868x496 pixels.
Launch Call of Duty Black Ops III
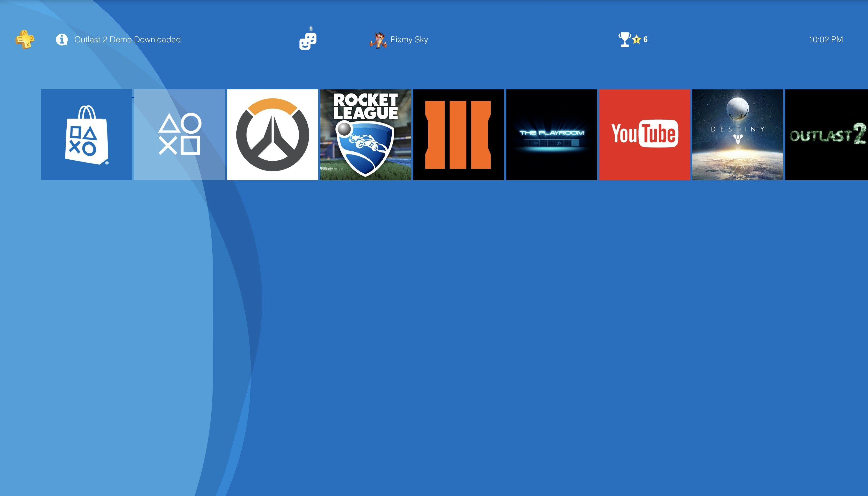(x=459, y=135)
